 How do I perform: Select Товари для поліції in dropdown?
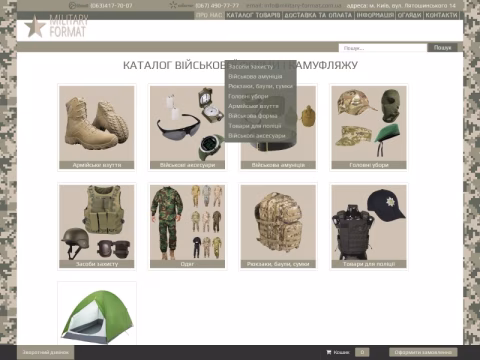tap(255, 126)
